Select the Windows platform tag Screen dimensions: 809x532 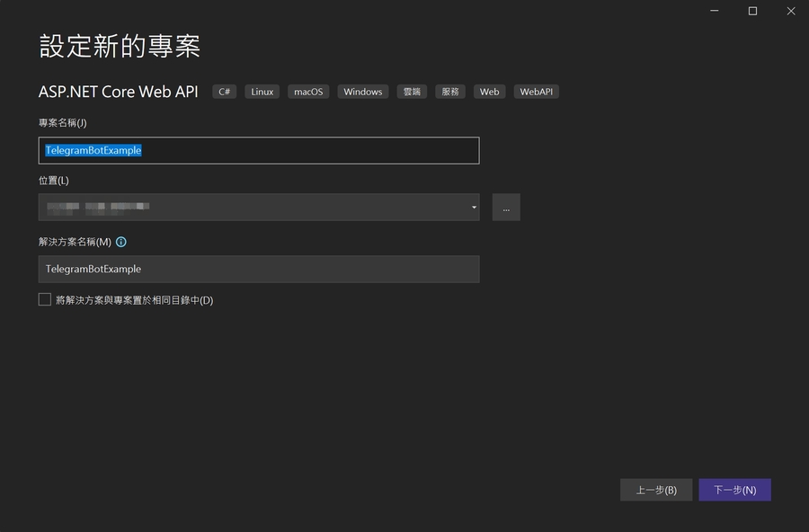pyautogui.click(x=363, y=92)
